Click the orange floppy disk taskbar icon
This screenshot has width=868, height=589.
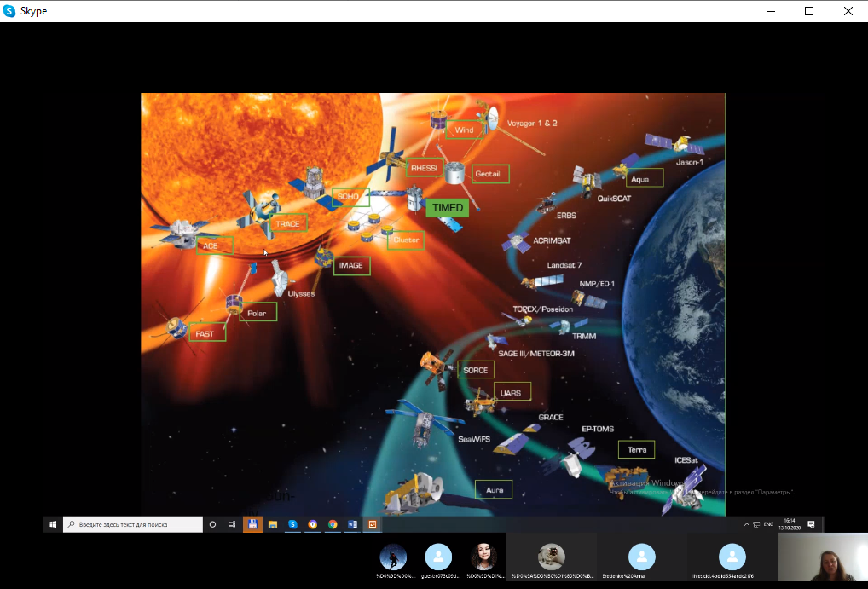252,524
